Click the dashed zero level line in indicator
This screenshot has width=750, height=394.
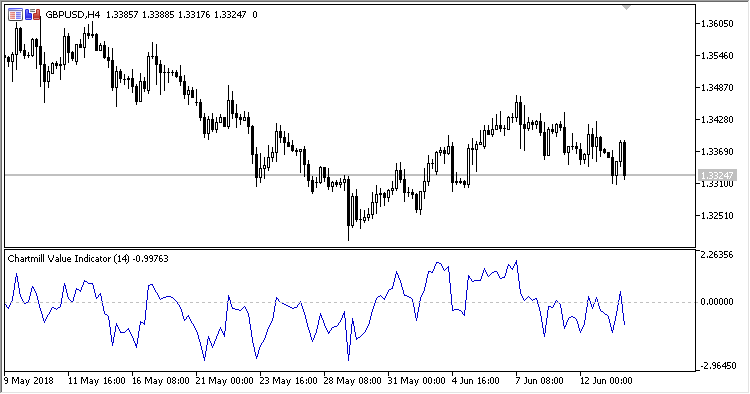[349, 302]
